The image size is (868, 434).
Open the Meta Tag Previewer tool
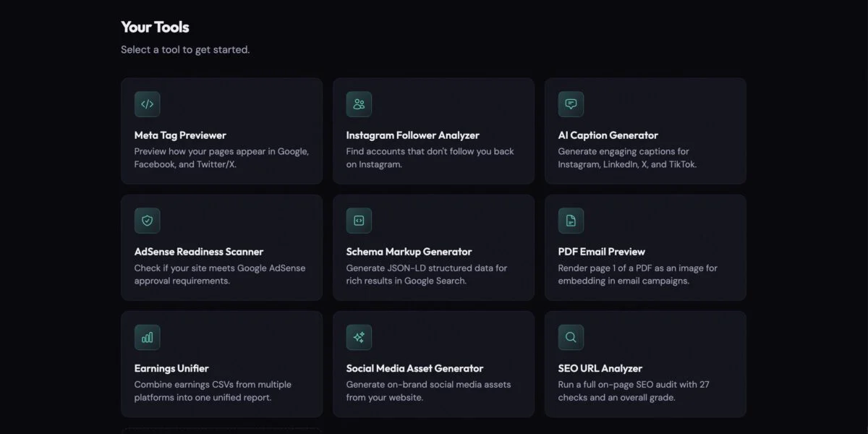(x=221, y=130)
